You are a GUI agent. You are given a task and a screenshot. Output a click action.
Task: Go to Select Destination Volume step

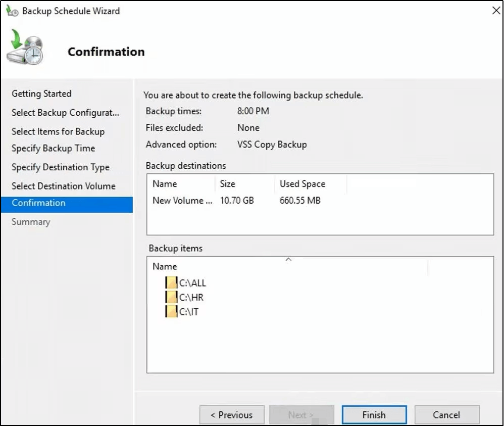click(63, 186)
